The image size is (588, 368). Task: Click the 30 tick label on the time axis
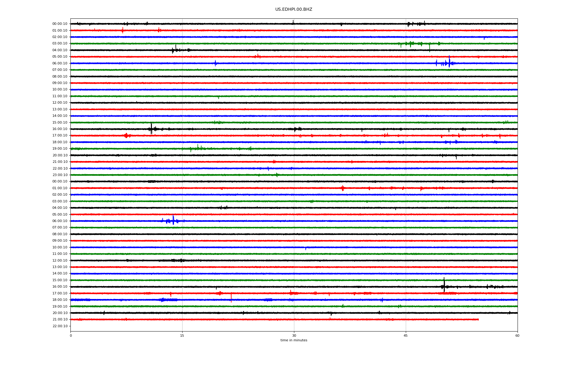pos(294,335)
